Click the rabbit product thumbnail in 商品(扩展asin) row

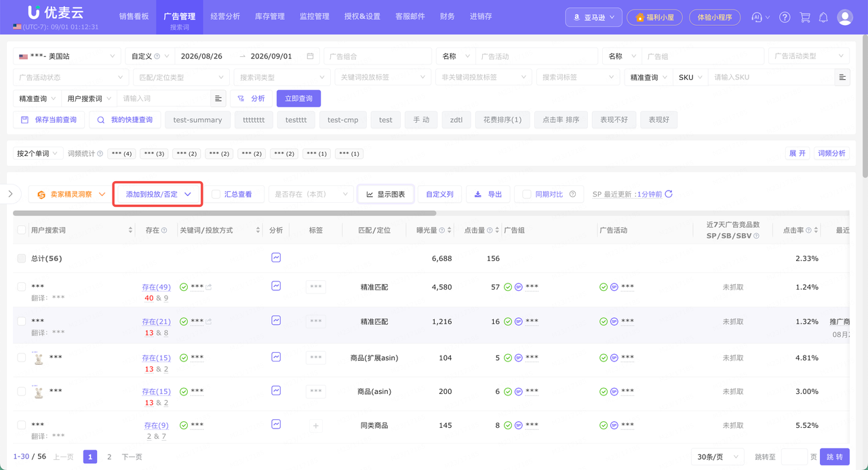pyautogui.click(x=39, y=358)
